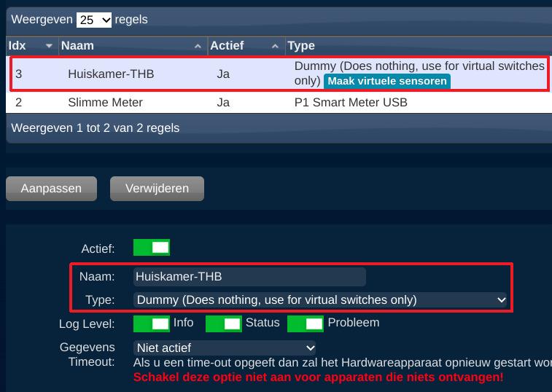Click Idx value 2 cell
This screenshot has height=392, width=552.
point(19,103)
